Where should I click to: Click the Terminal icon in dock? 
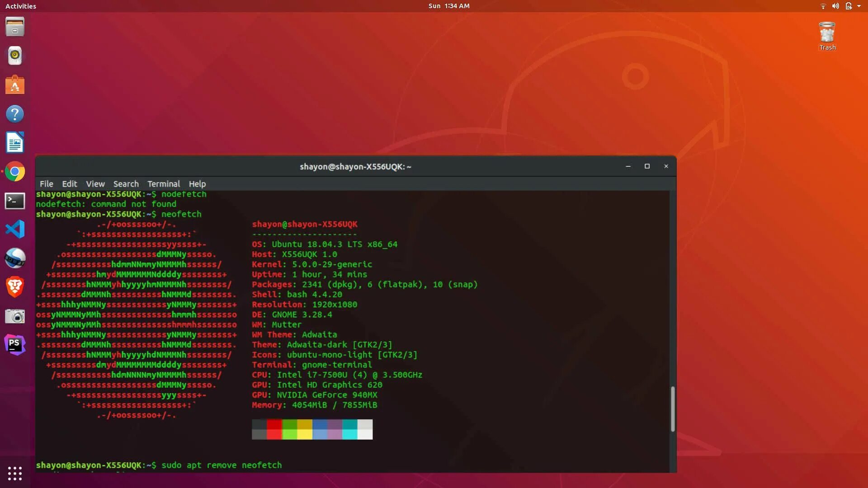pos(15,201)
